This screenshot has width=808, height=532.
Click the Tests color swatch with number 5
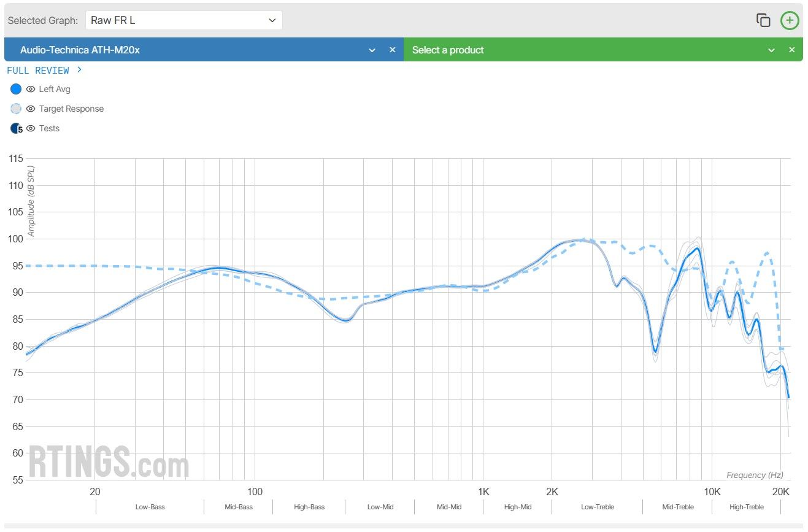click(x=17, y=128)
